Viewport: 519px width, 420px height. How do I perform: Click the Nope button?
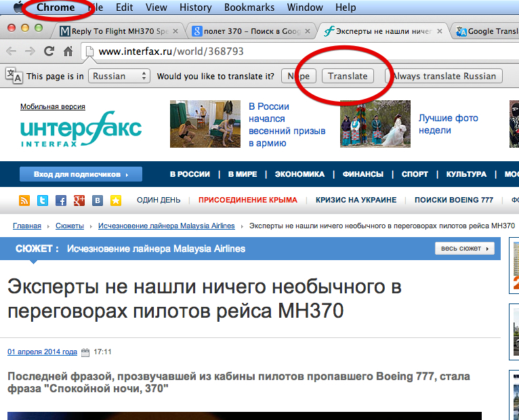coord(299,76)
